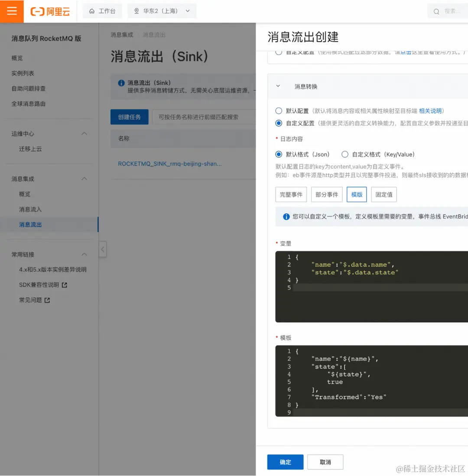Screen dimensions: 468x476
Task: Open 常见问题 via its external-link icon
Action: [48, 299]
